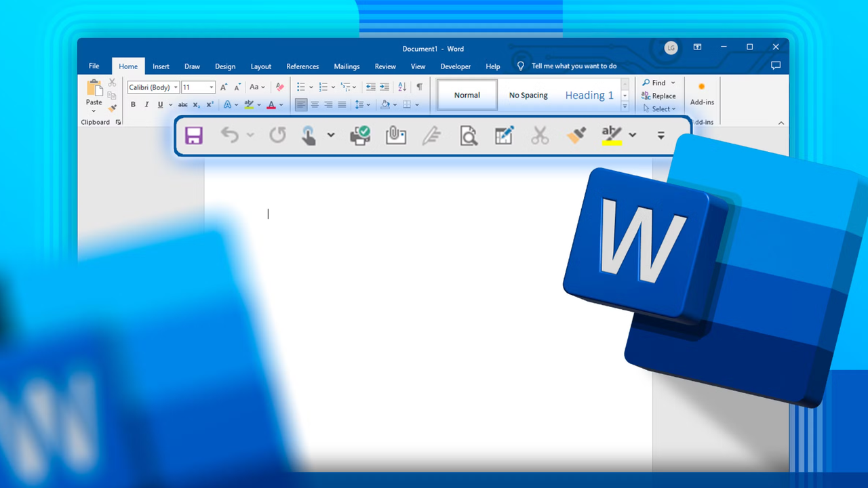Toggle Justify paragraph alignment
The height and width of the screenshot is (488, 868).
pyautogui.click(x=342, y=104)
